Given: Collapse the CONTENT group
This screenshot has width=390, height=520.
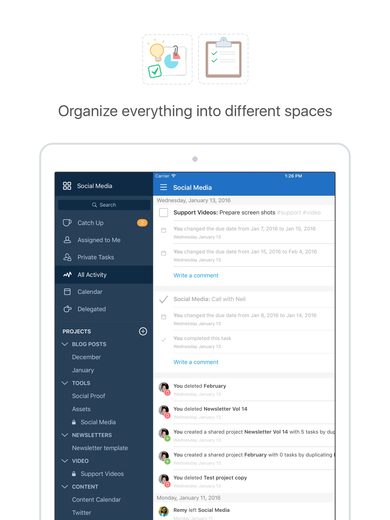Looking at the screenshot, I should tap(65, 487).
